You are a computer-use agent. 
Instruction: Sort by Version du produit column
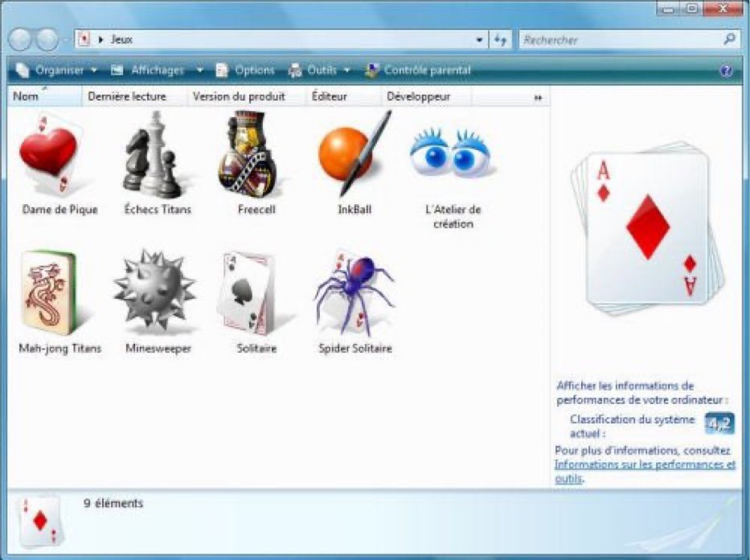click(x=246, y=96)
